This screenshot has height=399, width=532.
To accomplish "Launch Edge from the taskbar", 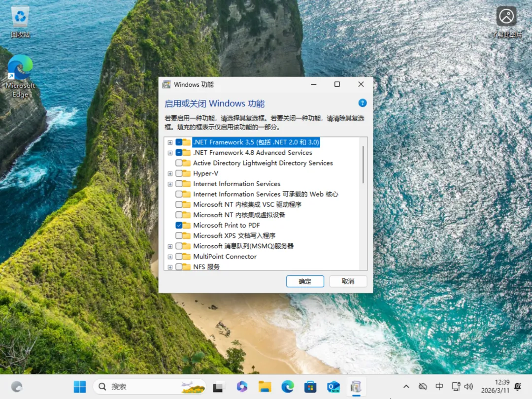I will point(288,387).
